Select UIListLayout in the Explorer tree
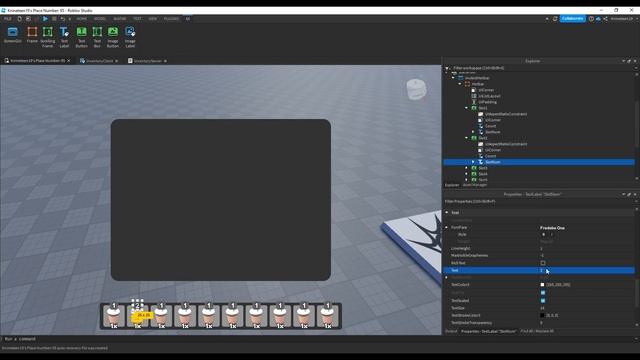Viewport: 640px width, 360px height. point(489,96)
